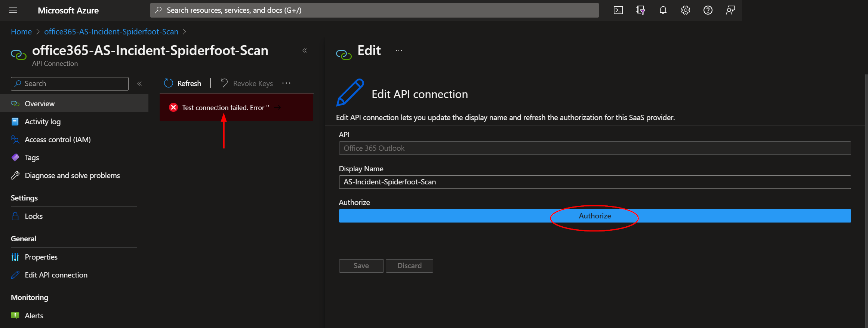Collapse the left menu next to Search
This screenshot has height=328, width=868.
(x=139, y=84)
